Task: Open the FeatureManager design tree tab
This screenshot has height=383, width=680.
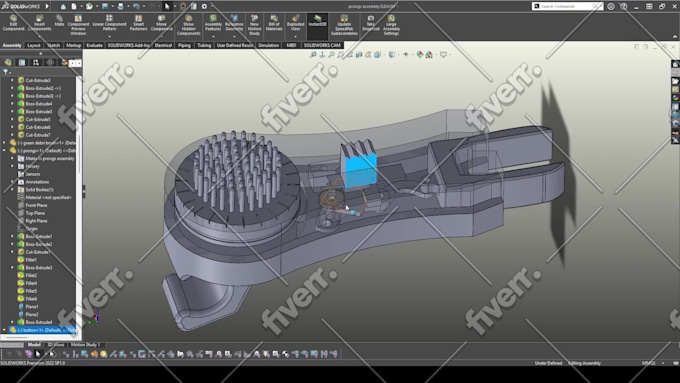Action: [8, 62]
